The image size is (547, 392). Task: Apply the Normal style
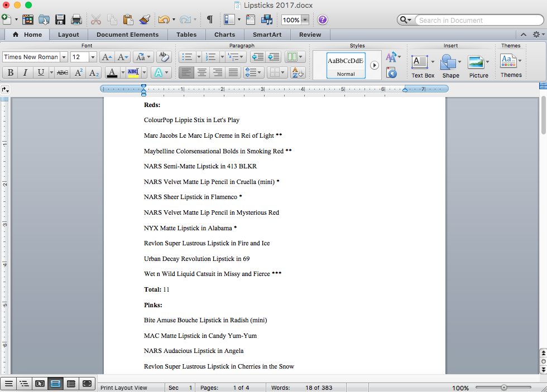[346, 65]
